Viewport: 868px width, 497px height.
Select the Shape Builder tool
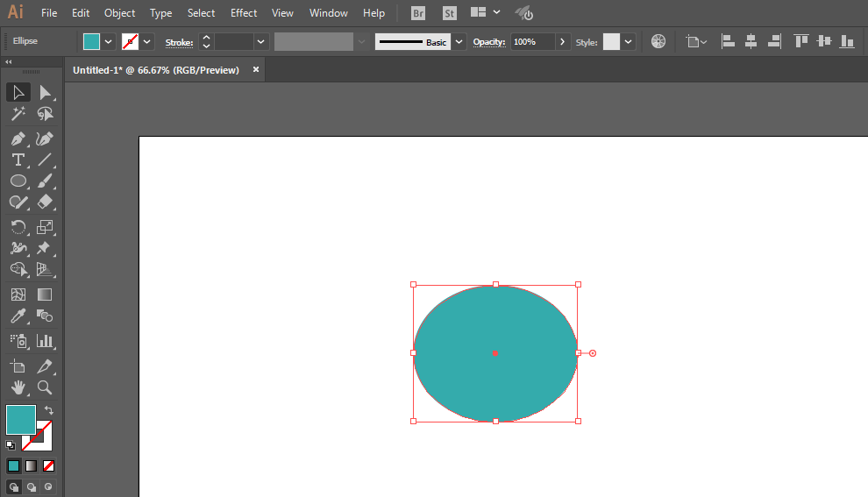18,269
